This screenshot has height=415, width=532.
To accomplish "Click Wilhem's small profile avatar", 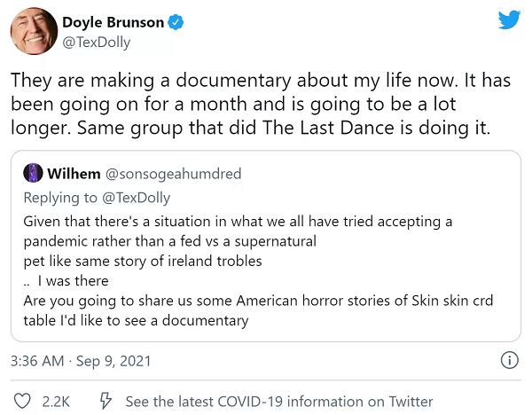I will pos(33,174).
